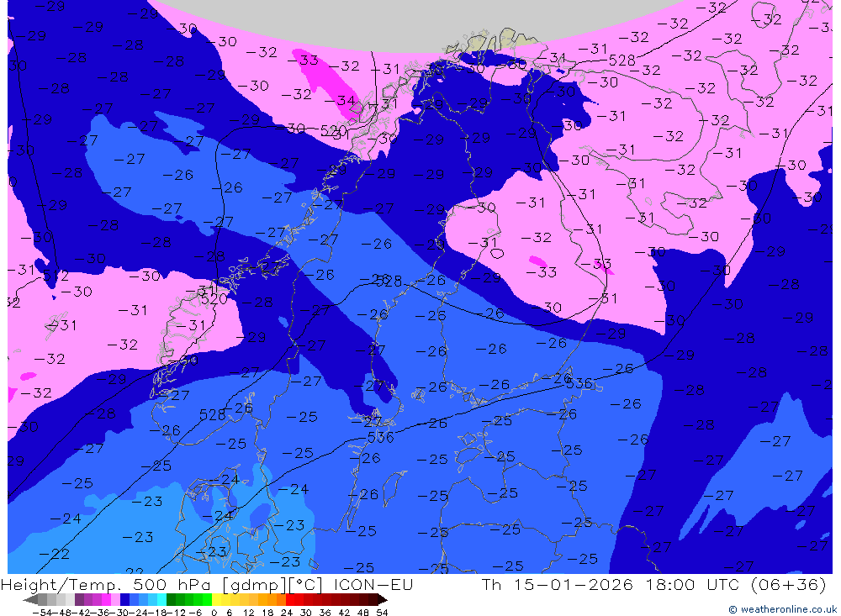The height and width of the screenshot is (616, 841).
Task: Click the -54 tick label in the legend
Action: click(42, 613)
